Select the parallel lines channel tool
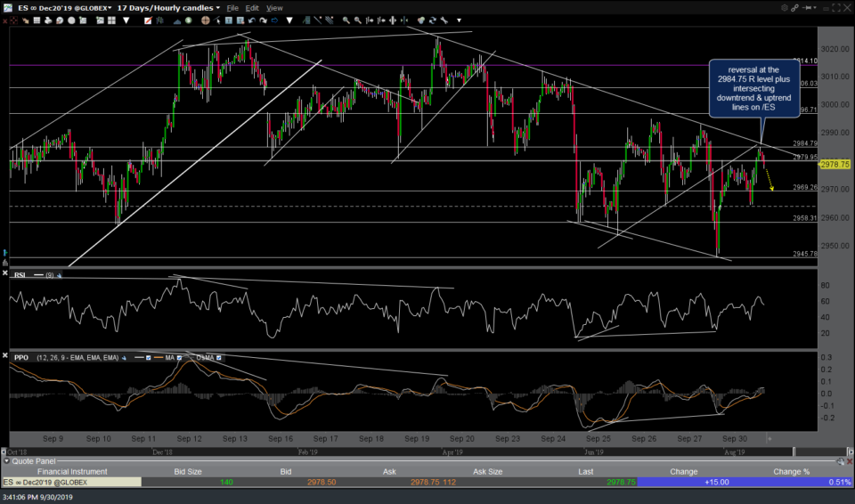 [329, 20]
